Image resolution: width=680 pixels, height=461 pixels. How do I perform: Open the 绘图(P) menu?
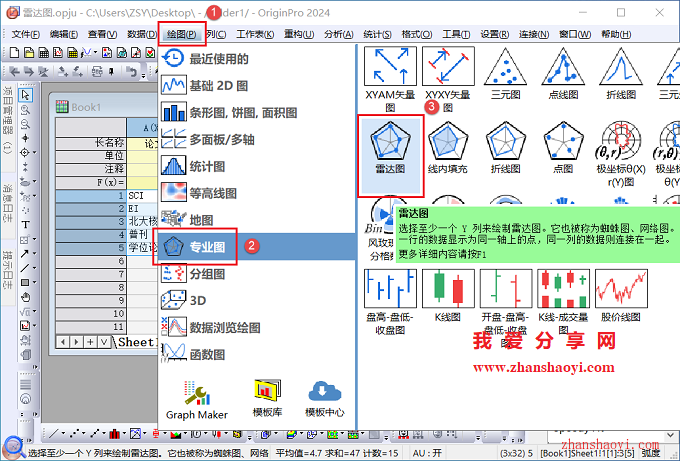182,34
